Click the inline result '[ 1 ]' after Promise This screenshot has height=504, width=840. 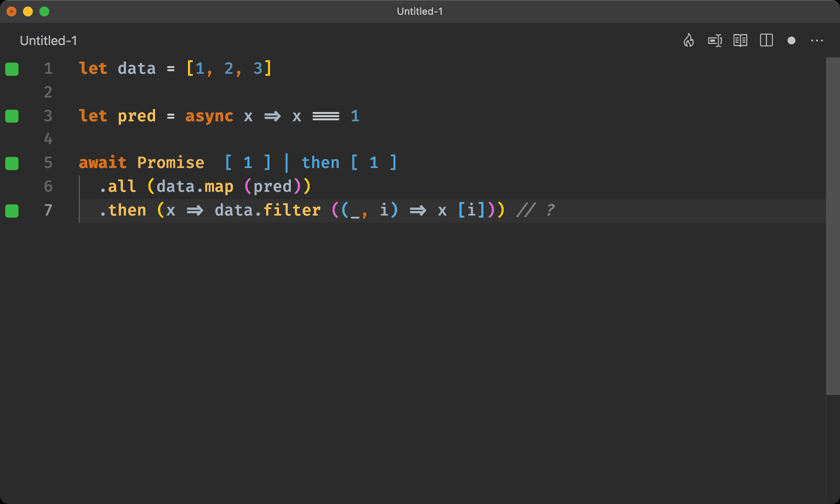pyautogui.click(x=248, y=163)
